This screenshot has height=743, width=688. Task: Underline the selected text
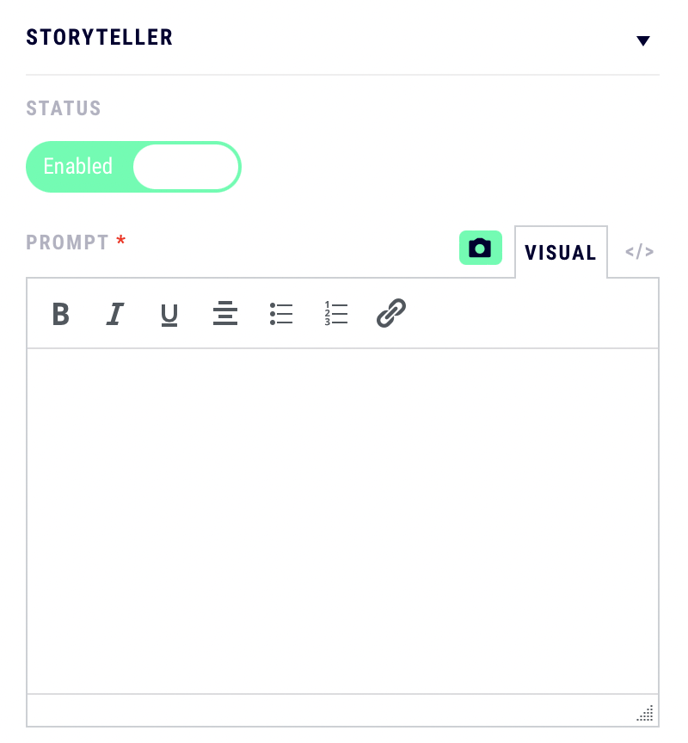pos(169,315)
